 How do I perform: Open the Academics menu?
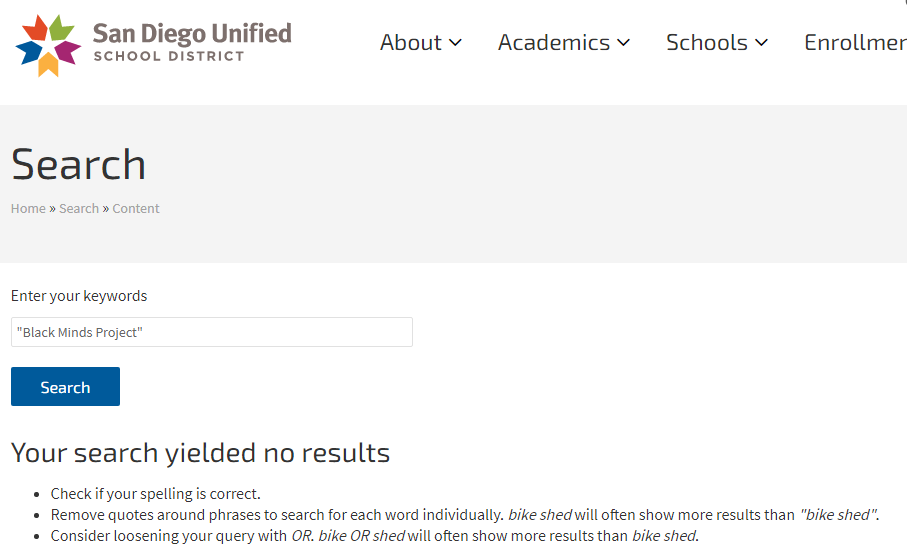click(x=553, y=43)
